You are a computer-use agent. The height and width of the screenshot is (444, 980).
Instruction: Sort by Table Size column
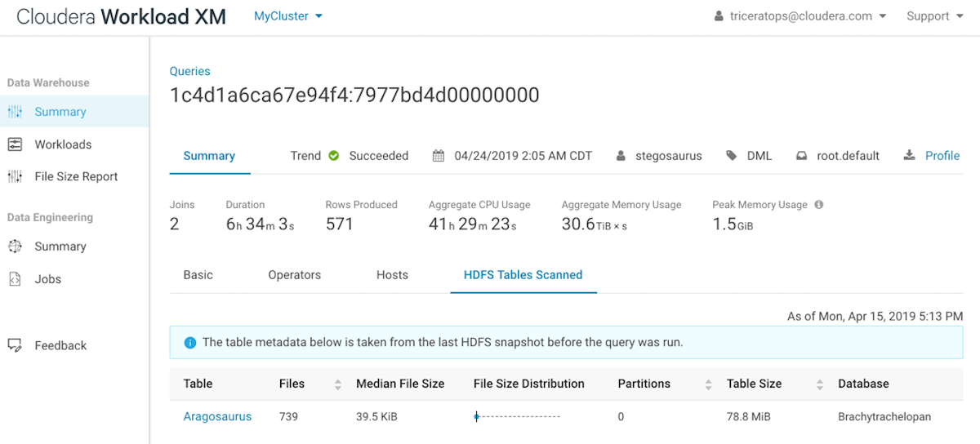point(819,384)
